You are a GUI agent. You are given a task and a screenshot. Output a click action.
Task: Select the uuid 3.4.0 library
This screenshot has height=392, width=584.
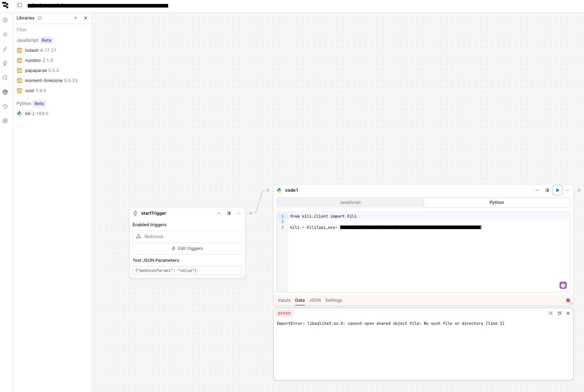coord(52,91)
